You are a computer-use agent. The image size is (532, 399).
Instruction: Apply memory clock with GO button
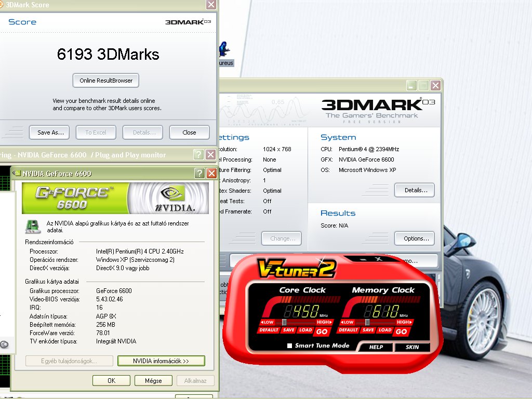pos(401,331)
